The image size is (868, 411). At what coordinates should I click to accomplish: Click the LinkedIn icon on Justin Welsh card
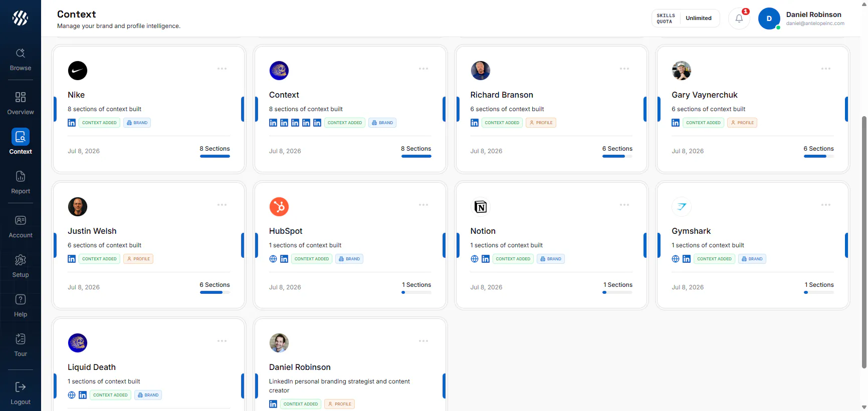(x=72, y=259)
